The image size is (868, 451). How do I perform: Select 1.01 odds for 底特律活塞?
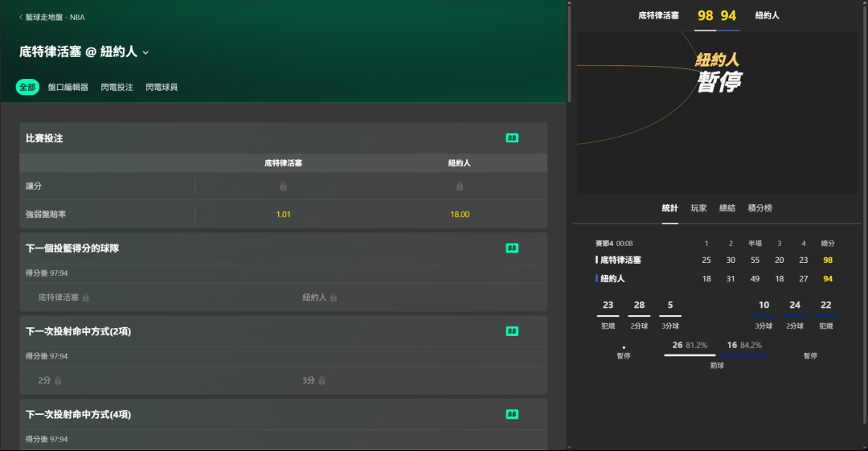pyautogui.click(x=283, y=215)
